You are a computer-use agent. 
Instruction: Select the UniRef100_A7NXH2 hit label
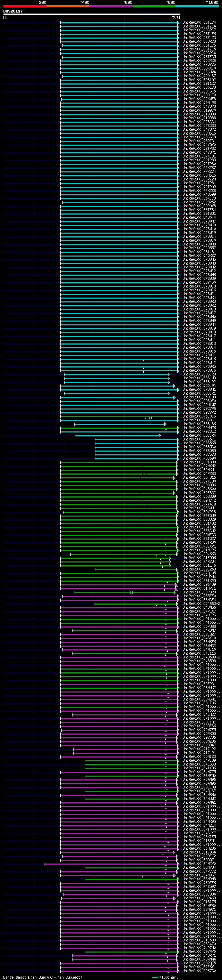click(199, 466)
